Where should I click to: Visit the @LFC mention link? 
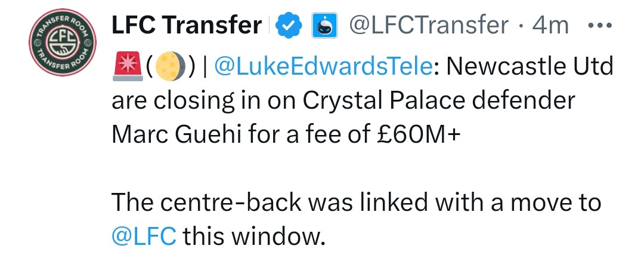[144, 237]
